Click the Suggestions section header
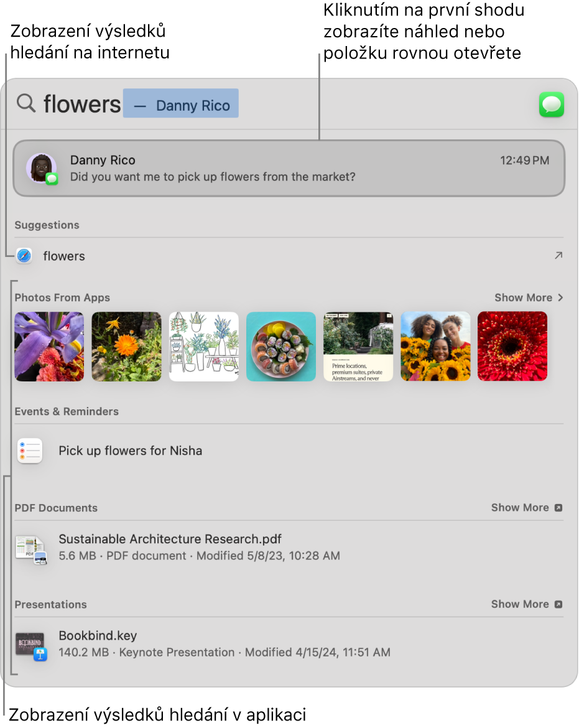The width and height of the screenshot is (579, 728). click(x=47, y=225)
